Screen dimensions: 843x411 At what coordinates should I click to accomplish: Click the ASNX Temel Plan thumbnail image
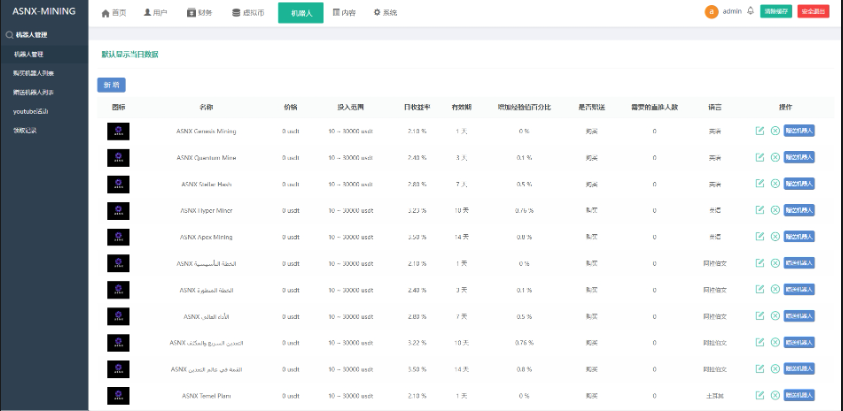click(x=118, y=396)
